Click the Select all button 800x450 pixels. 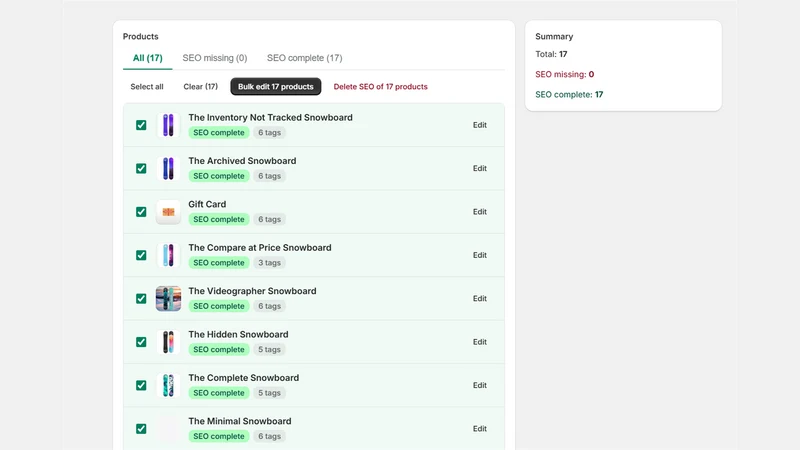point(147,87)
